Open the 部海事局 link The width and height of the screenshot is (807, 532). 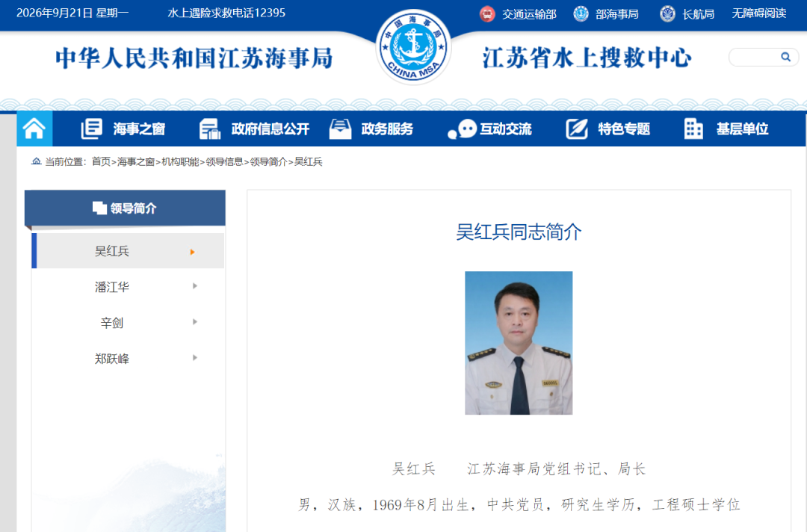616,14
